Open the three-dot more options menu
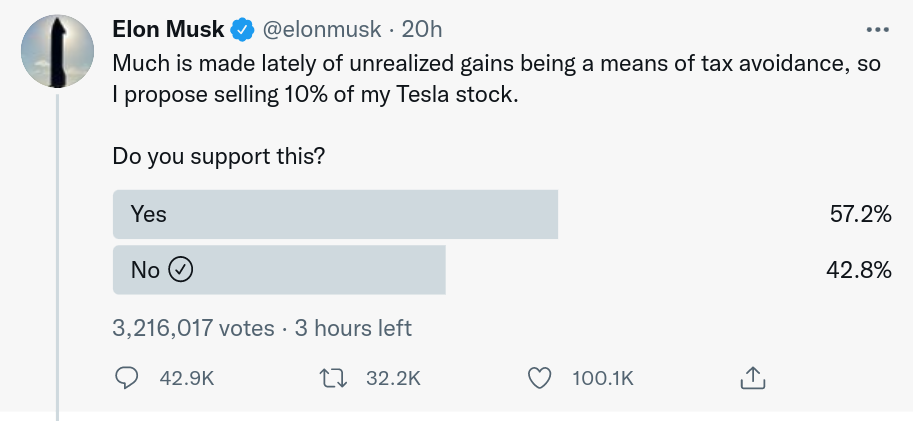Viewport: 913px width, 421px height. (877, 29)
